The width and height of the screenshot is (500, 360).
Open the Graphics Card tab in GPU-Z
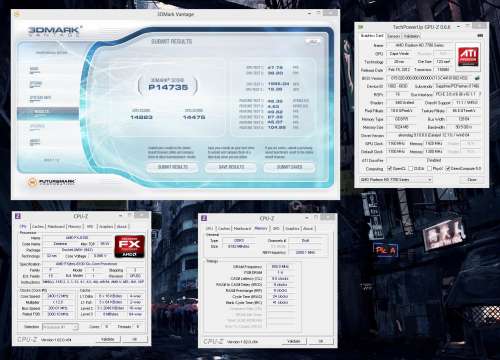pyautogui.click(x=372, y=36)
